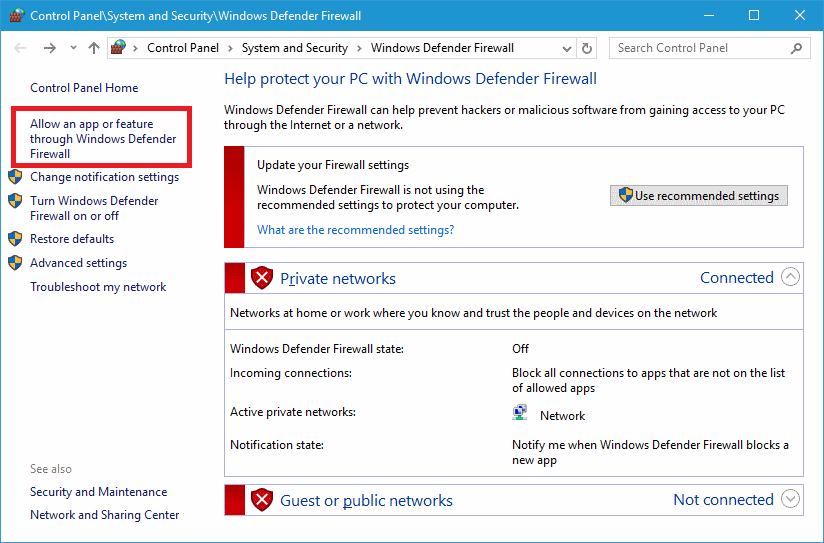
Task: Click the Windows Defender Firewall state label
Action: (317, 349)
